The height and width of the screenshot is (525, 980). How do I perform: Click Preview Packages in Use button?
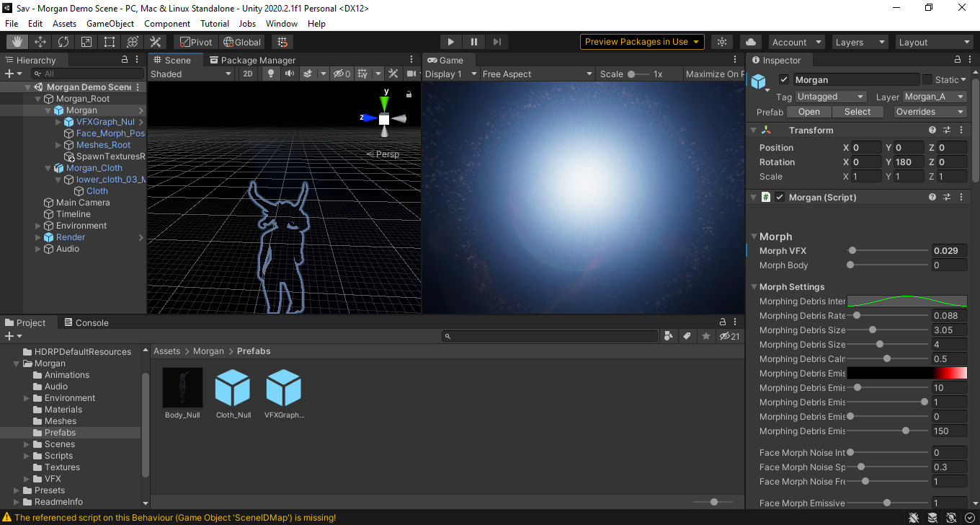point(642,42)
